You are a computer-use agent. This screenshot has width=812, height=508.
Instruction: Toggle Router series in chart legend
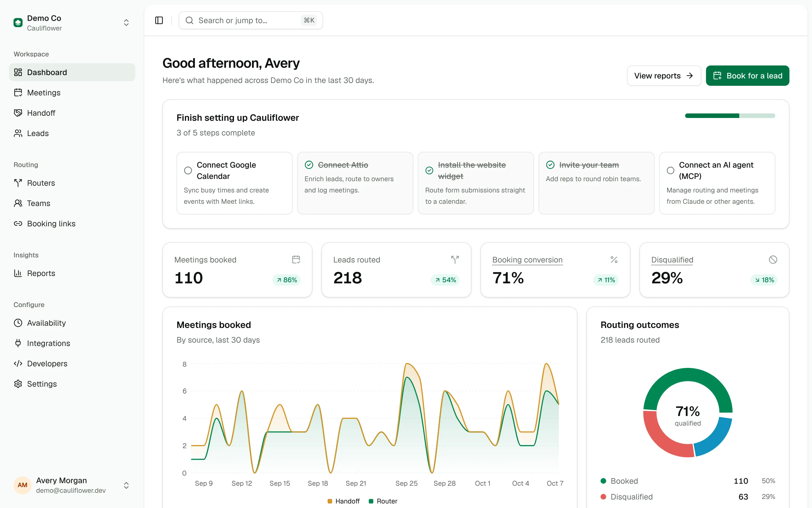(383, 501)
